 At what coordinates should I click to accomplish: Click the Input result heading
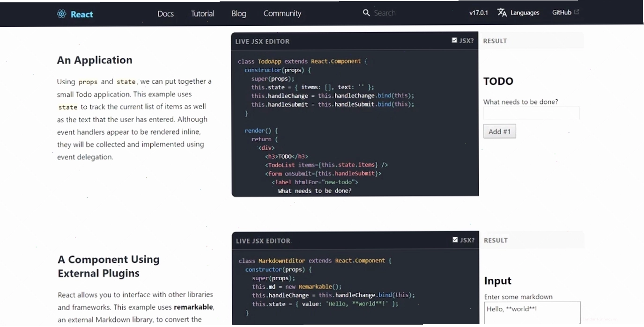click(x=498, y=281)
